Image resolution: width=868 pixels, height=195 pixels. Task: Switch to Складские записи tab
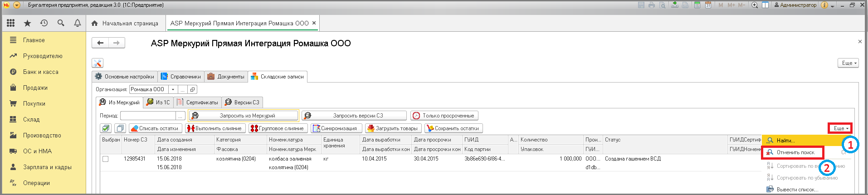pyautogui.click(x=278, y=77)
